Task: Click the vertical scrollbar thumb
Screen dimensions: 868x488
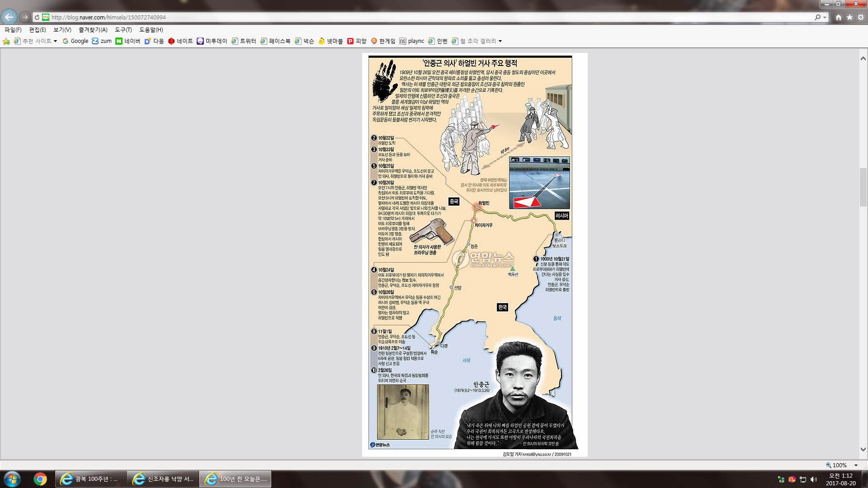Action: [x=863, y=187]
